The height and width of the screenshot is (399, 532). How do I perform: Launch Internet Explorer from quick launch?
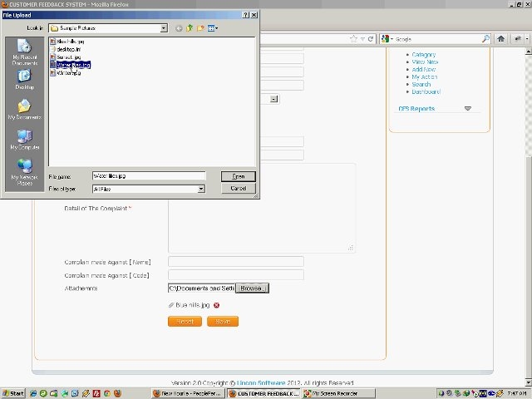pyautogui.click(x=33, y=393)
